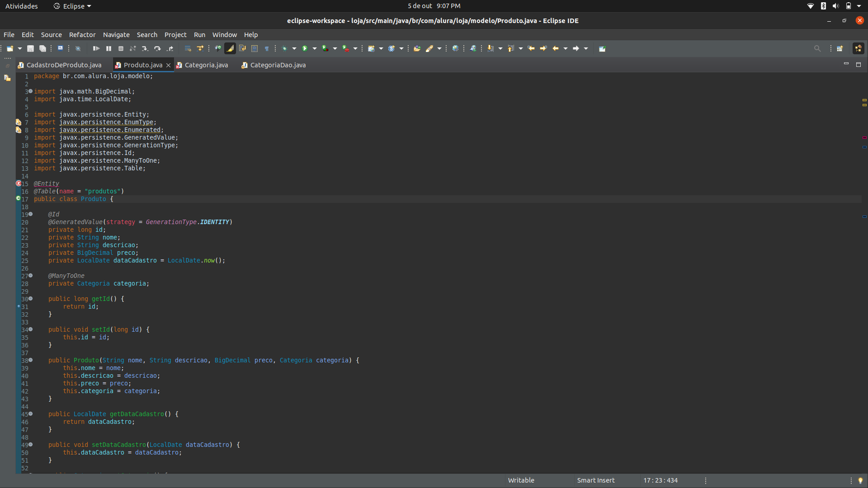Expand the Refactor menu
Image resolution: width=868 pixels, height=488 pixels.
click(x=82, y=34)
